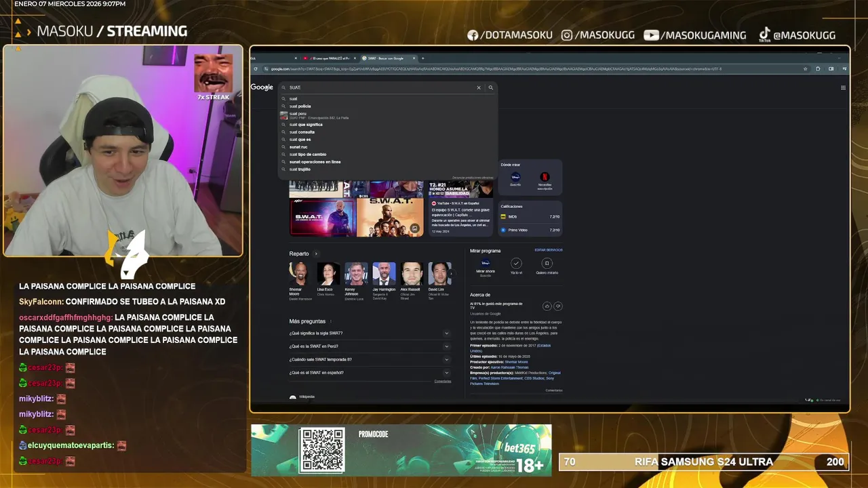Open the browser extensions puzzle icon
This screenshot has height=488, width=868.
click(x=818, y=68)
